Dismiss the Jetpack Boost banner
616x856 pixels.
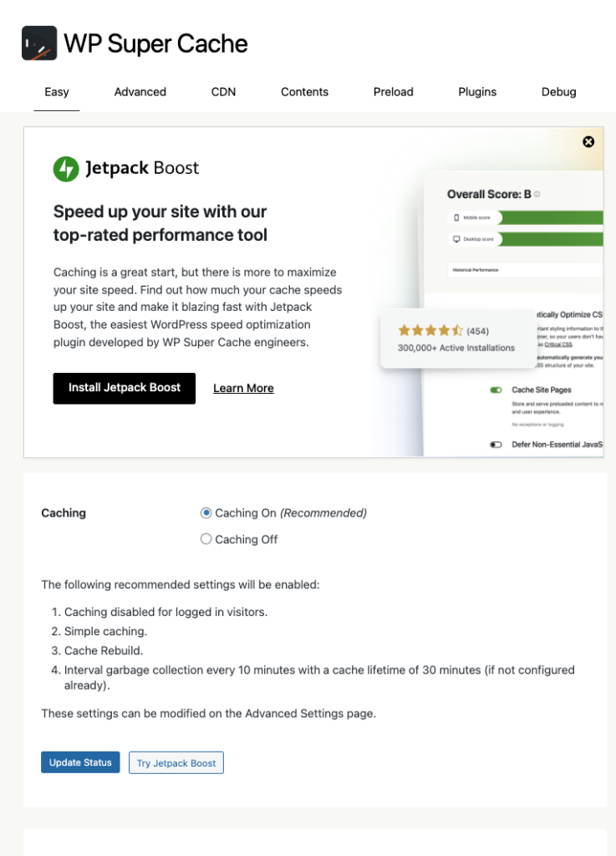(x=588, y=142)
